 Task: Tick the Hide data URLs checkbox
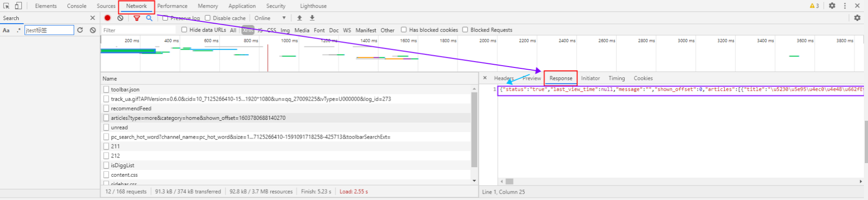(x=184, y=30)
